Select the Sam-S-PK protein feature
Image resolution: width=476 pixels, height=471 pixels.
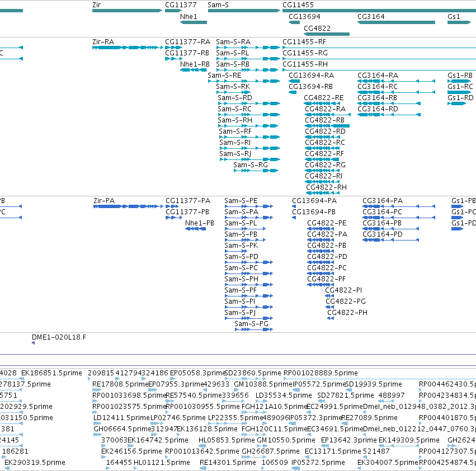(x=236, y=251)
